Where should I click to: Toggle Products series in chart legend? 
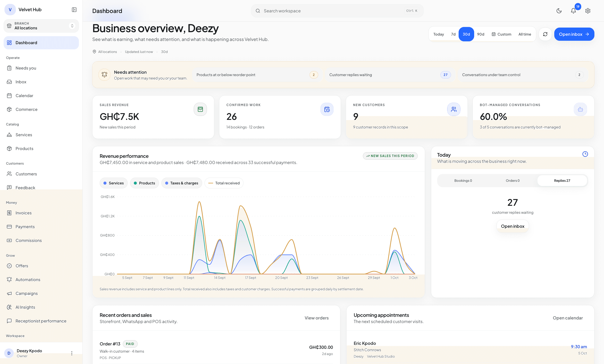[x=144, y=183]
